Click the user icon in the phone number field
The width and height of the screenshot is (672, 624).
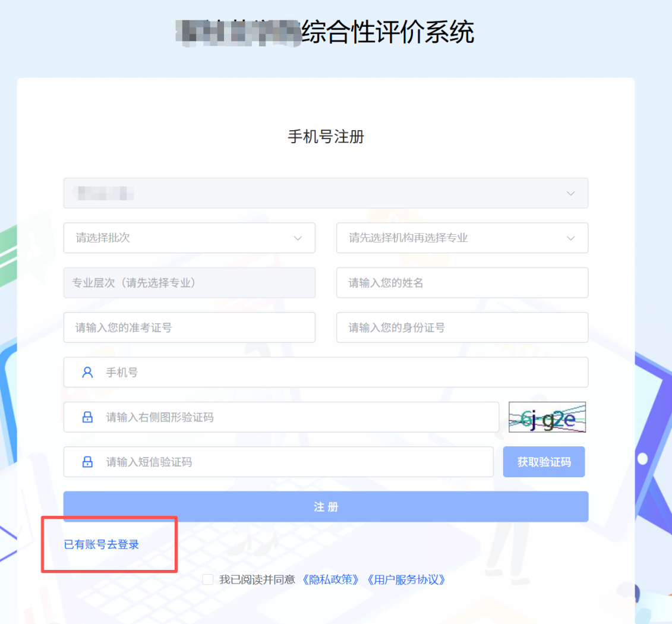click(87, 373)
